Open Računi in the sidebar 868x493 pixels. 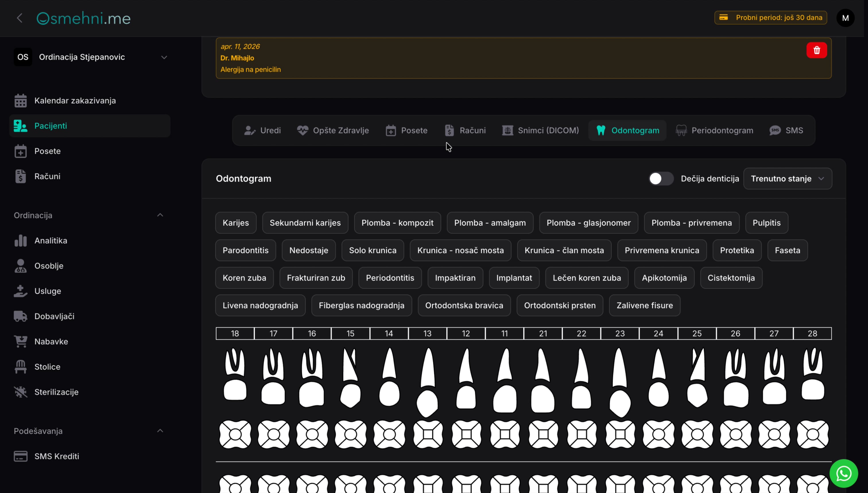pos(90,176)
